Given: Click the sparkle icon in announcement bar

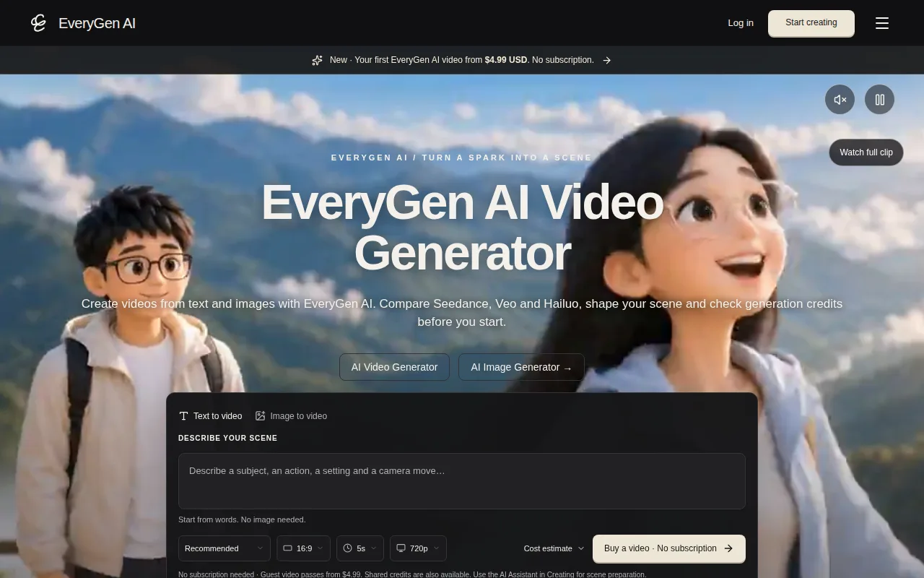Looking at the screenshot, I should coord(317,60).
